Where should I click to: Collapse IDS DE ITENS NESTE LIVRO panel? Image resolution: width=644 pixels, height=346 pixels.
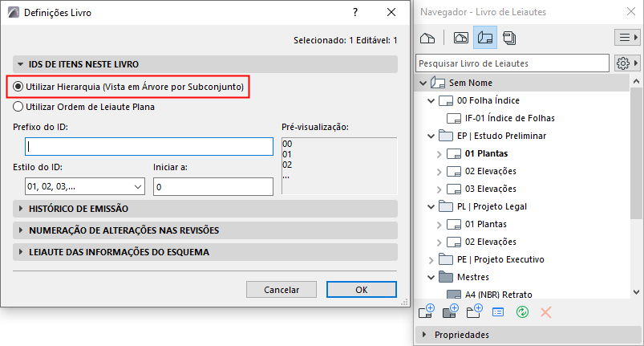click(x=20, y=64)
